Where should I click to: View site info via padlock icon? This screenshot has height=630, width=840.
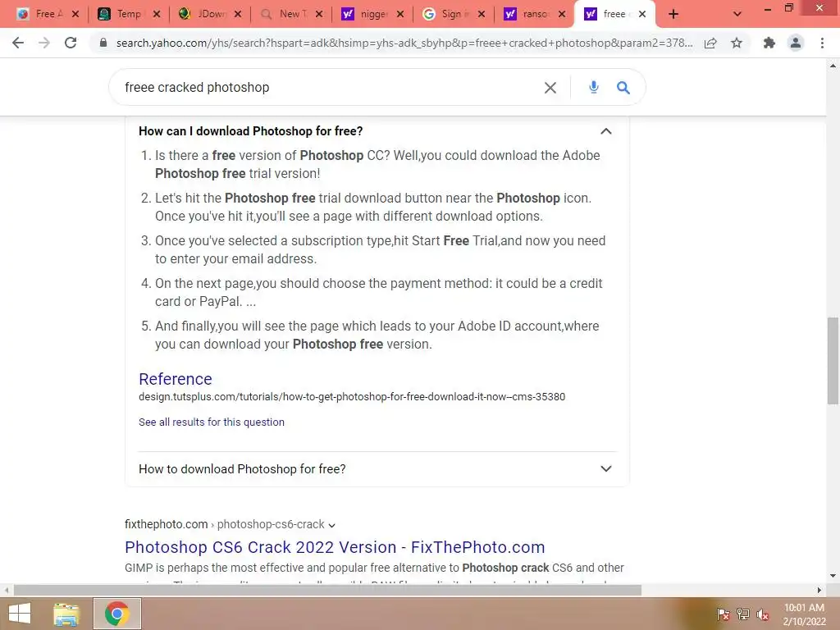(x=103, y=43)
